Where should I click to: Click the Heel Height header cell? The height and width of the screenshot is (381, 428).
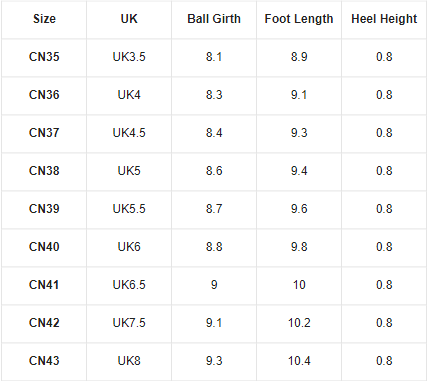(384, 19)
